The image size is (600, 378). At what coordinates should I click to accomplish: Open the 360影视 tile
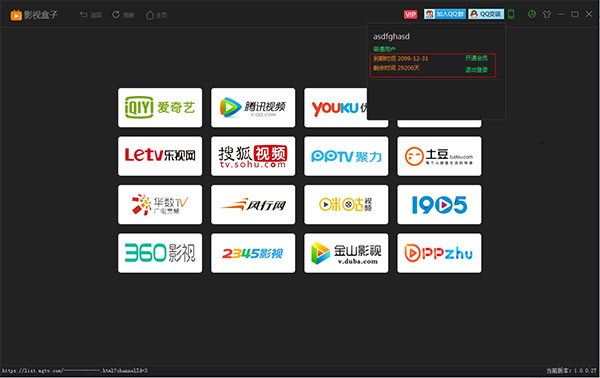tap(160, 253)
